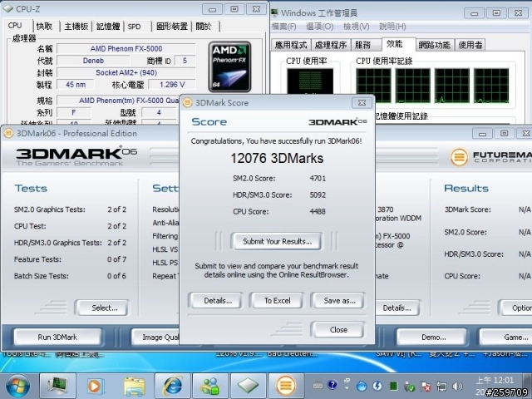The image size is (532, 399).
Task: Click the Options button under Results
Action: coord(515,308)
